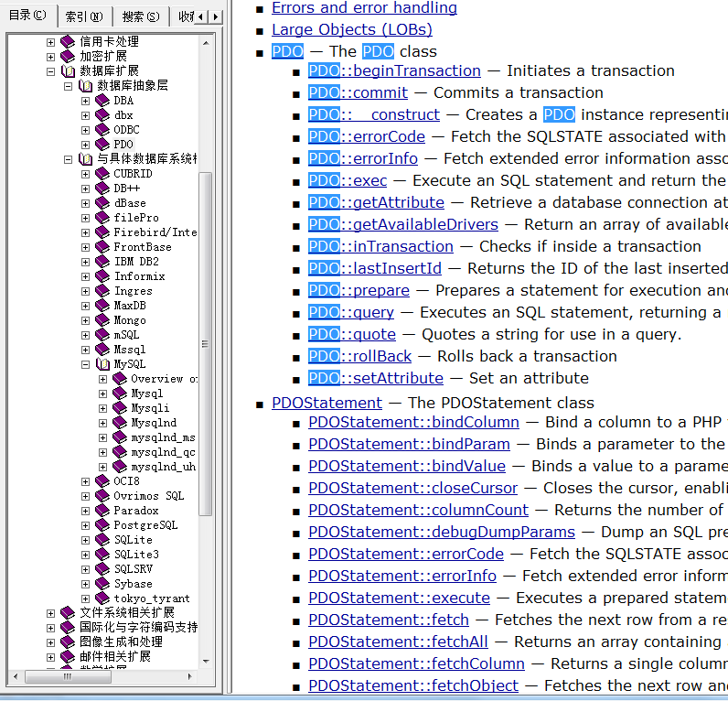
Task: Open the PDO::beginTransaction link
Action: tap(394, 70)
